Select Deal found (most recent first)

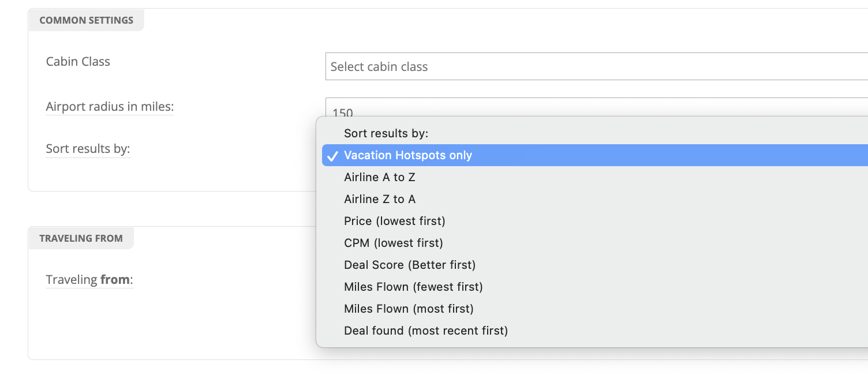425,331
